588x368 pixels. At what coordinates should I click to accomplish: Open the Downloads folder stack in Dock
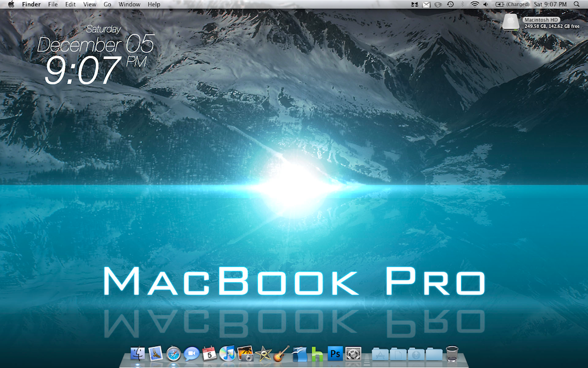click(x=416, y=354)
